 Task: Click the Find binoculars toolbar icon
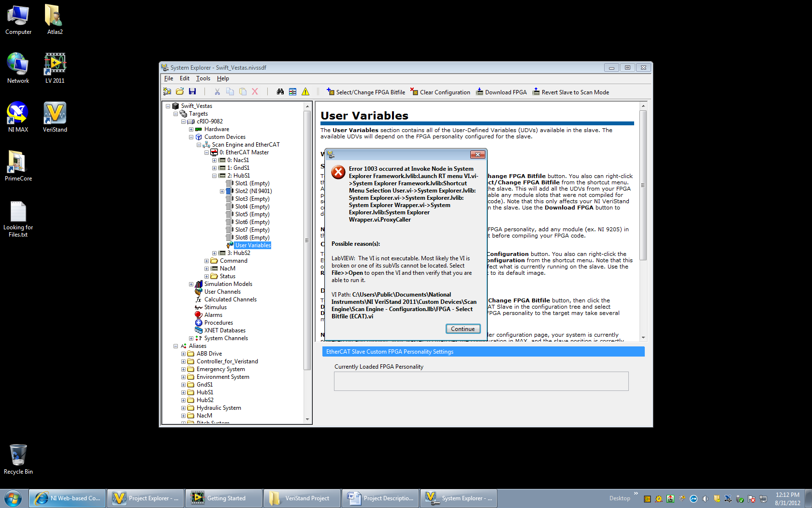point(280,91)
